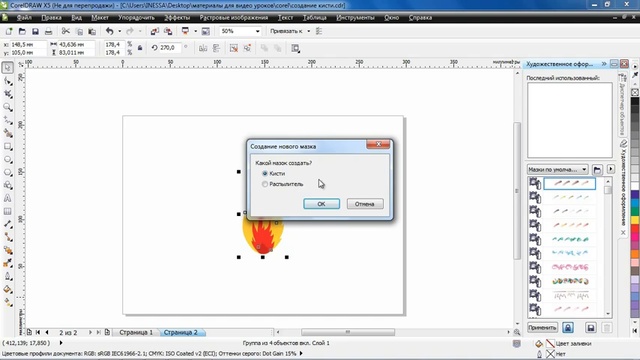Click the Open file icon
640x360 pixels.
point(22,31)
